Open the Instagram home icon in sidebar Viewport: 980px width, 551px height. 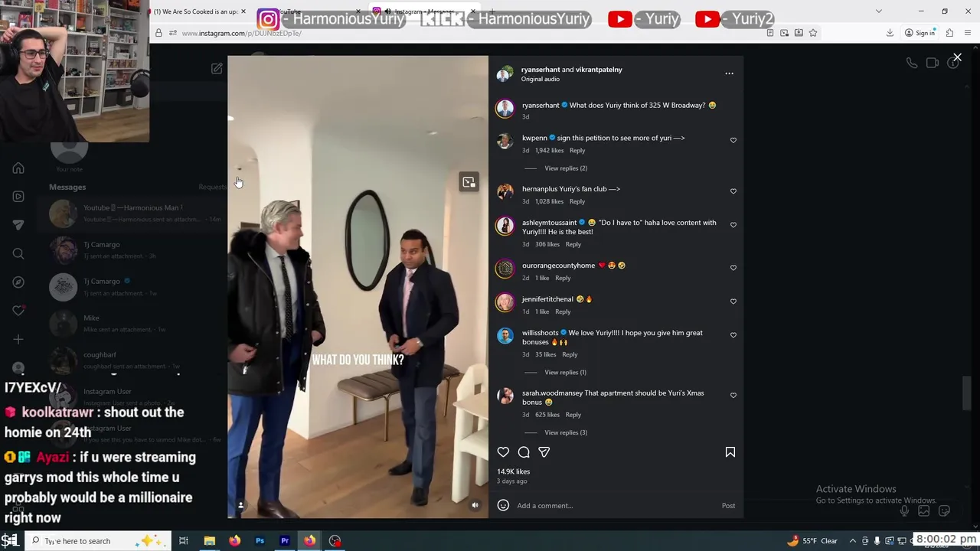pyautogui.click(x=18, y=168)
